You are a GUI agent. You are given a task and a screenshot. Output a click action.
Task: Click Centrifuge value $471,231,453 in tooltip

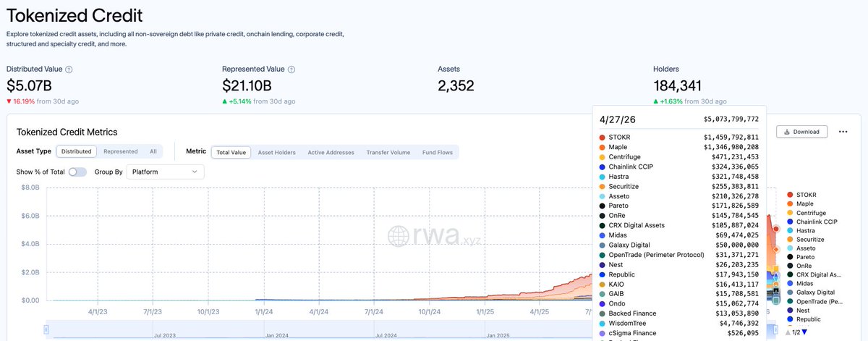pyautogui.click(x=736, y=156)
